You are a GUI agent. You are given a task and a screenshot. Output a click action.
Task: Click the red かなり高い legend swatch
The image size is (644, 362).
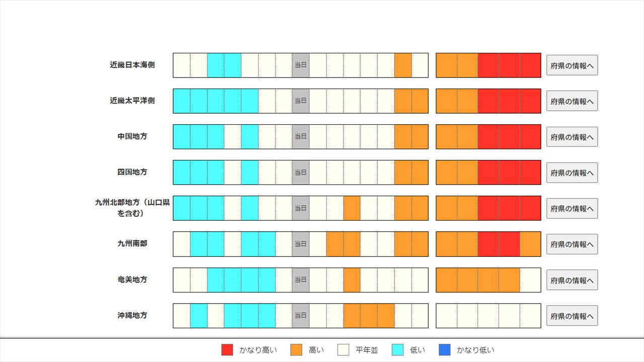tap(227, 350)
